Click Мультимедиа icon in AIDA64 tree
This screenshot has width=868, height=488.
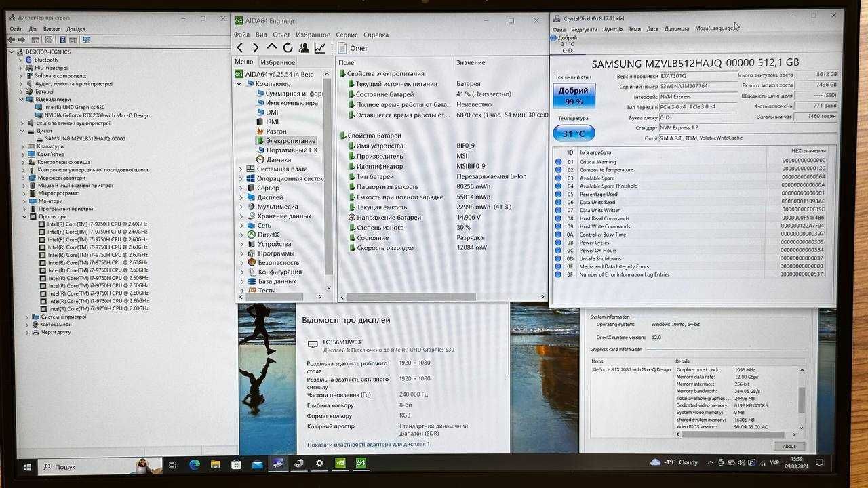[x=251, y=207]
